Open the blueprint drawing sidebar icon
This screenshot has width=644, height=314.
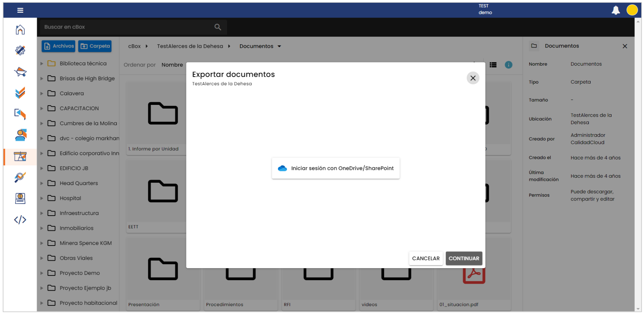click(x=20, y=156)
